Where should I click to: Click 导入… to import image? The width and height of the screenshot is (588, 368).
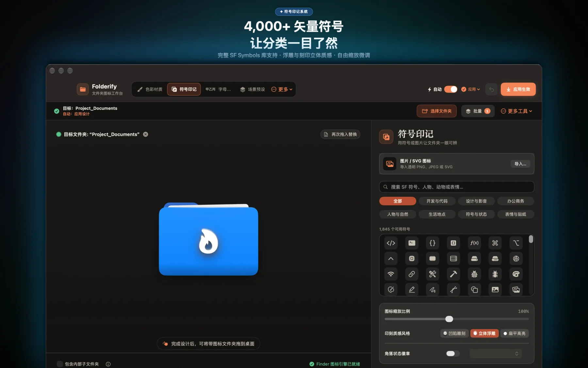(x=520, y=164)
